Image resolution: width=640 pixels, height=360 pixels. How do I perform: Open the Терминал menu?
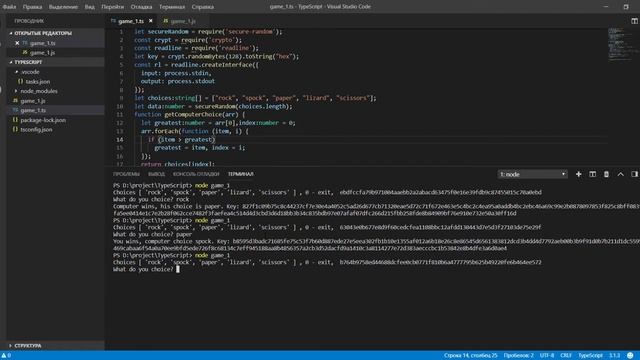point(172,7)
